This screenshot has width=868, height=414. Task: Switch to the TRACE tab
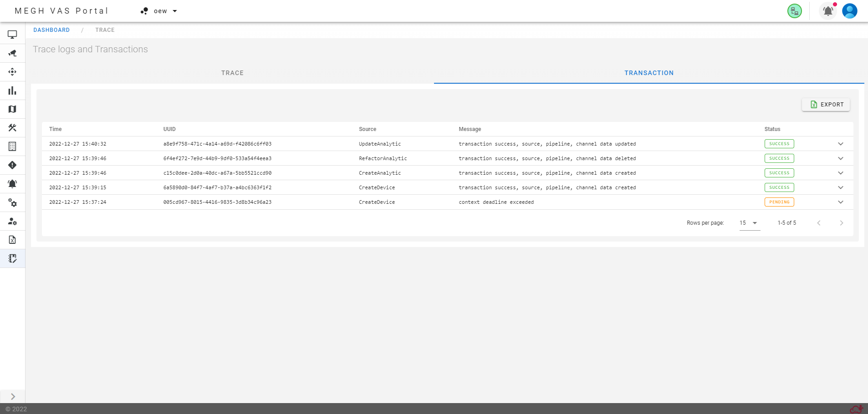tap(232, 73)
